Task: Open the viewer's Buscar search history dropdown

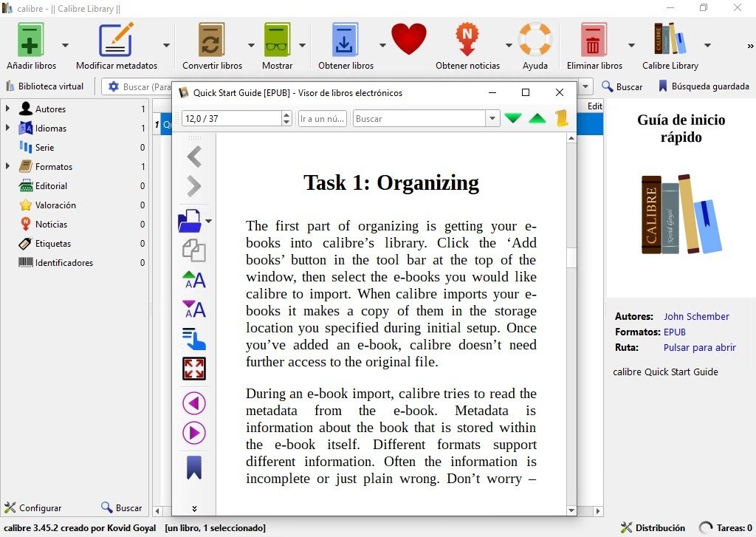Action: coord(492,118)
